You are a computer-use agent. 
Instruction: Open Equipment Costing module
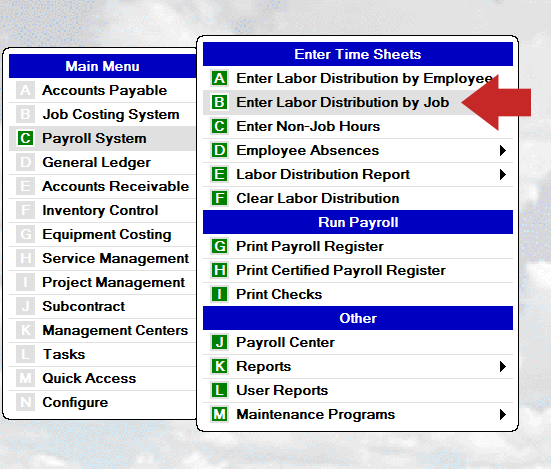click(x=102, y=234)
